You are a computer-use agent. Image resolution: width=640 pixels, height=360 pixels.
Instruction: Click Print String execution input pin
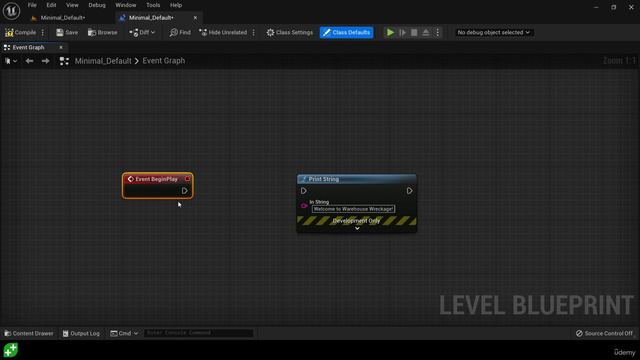(x=303, y=191)
